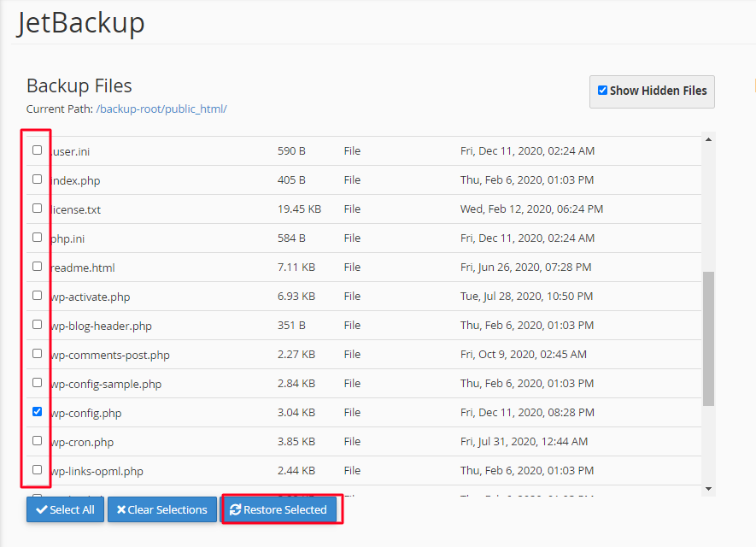Click the index.php file name
The height and width of the screenshot is (547, 756).
75,180
